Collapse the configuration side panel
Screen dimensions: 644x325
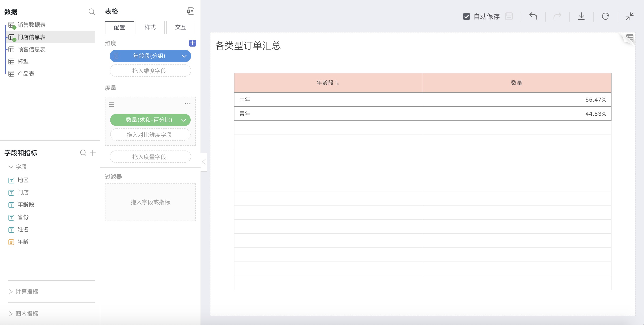pos(204,162)
